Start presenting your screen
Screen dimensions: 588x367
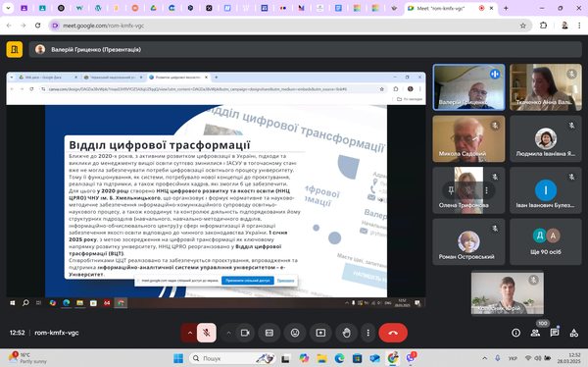(320, 333)
